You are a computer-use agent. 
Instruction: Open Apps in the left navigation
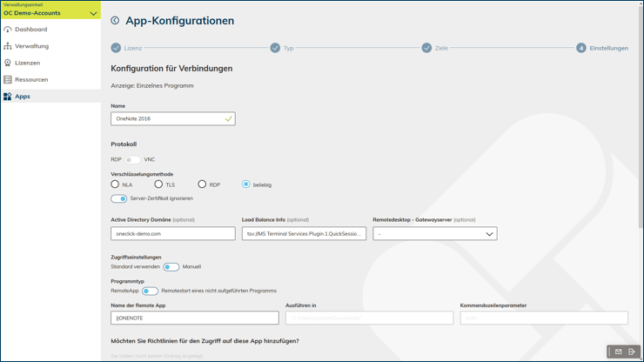pos(23,97)
